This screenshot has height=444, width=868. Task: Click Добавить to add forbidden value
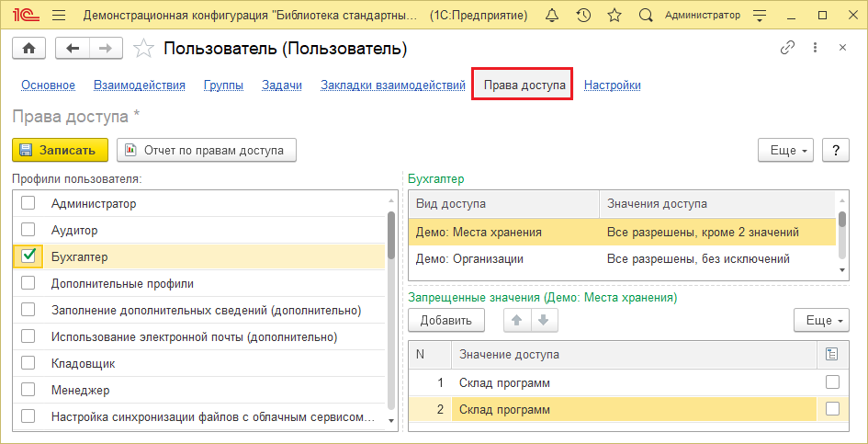pyautogui.click(x=446, y=321)
